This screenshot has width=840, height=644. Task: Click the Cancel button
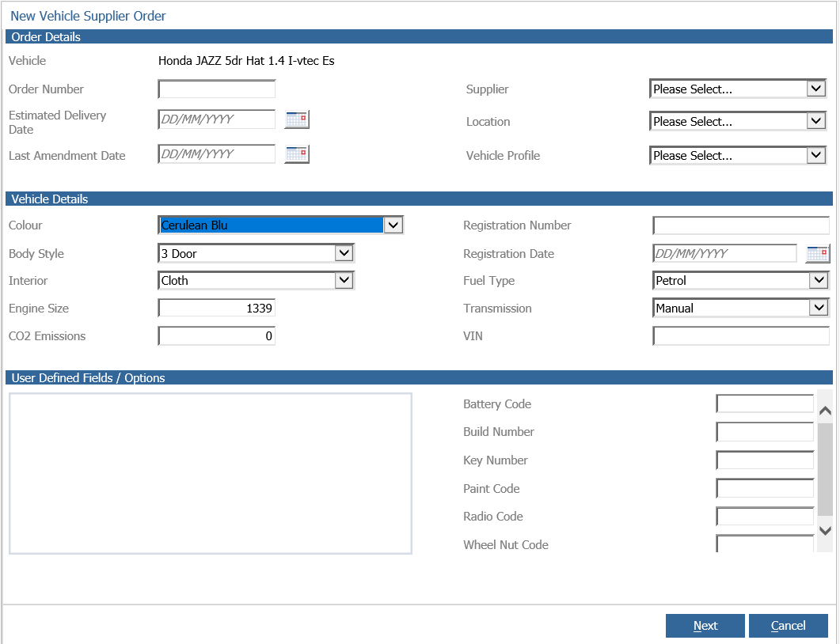(x=788, y=625)
